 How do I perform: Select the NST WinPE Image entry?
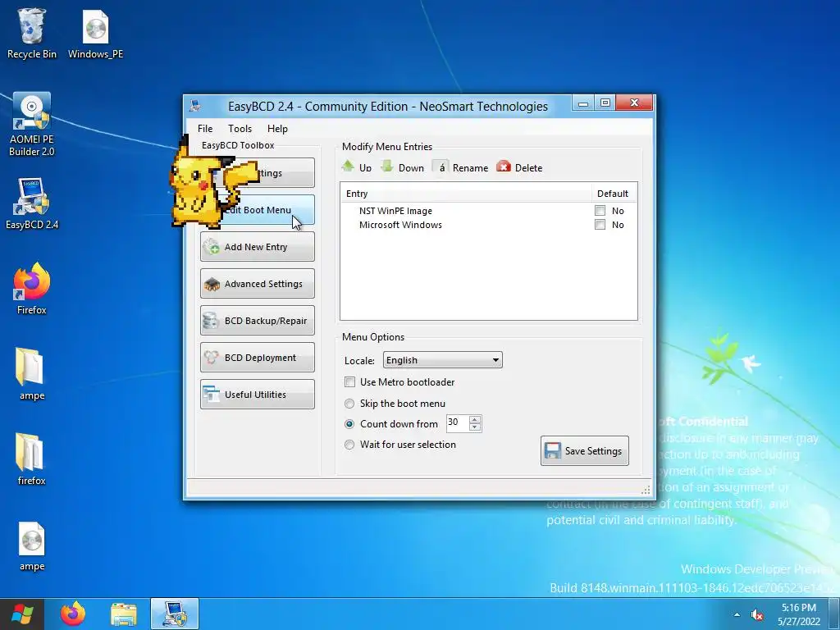(395, 211)
